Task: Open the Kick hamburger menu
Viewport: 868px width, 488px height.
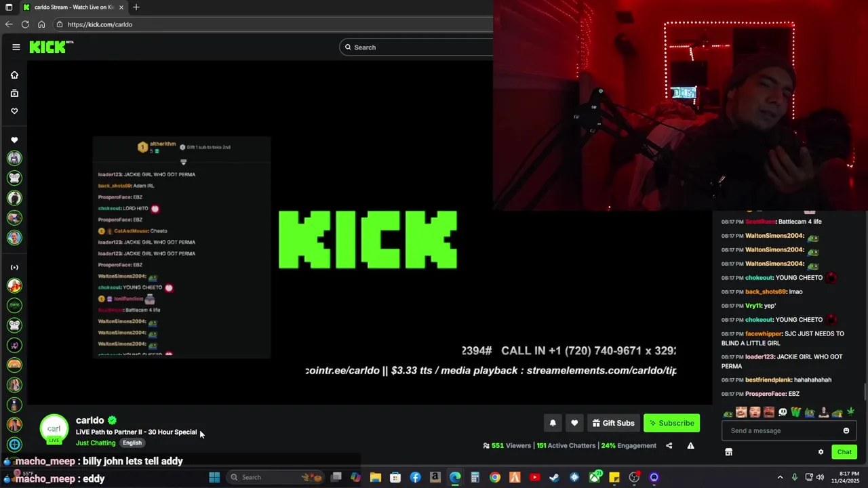Action: point(16,47)
